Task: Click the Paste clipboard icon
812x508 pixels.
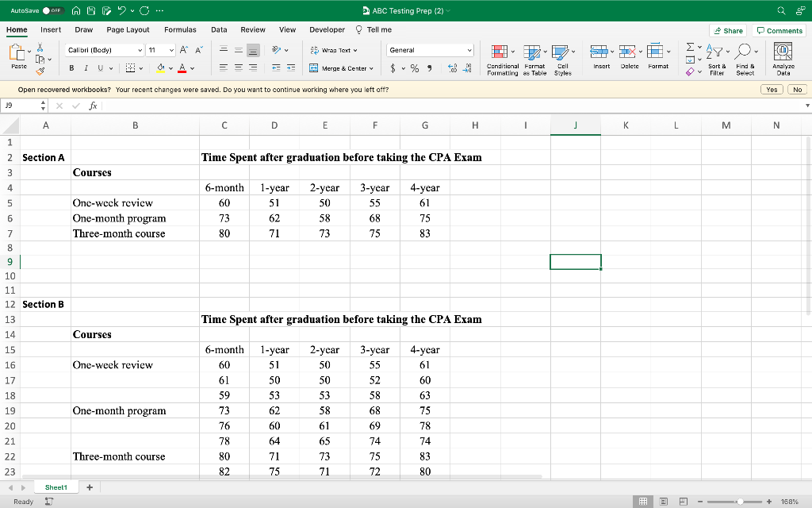Action: 17,52
